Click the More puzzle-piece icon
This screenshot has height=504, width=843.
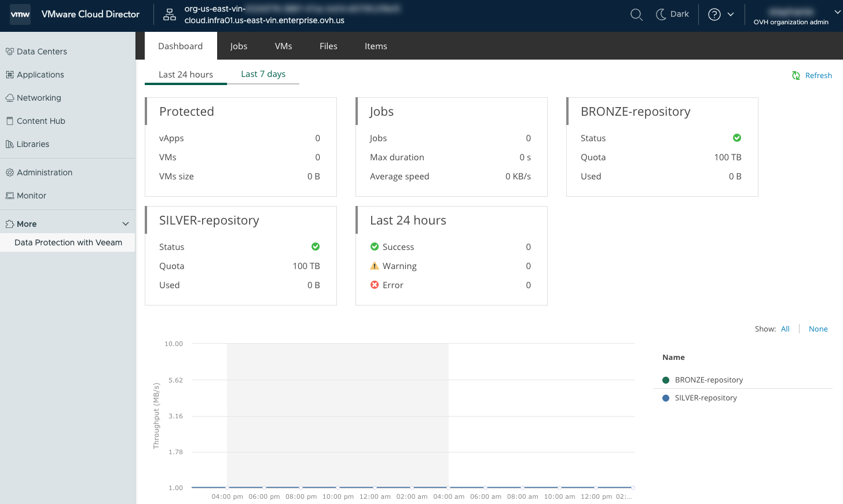[10, 224]
